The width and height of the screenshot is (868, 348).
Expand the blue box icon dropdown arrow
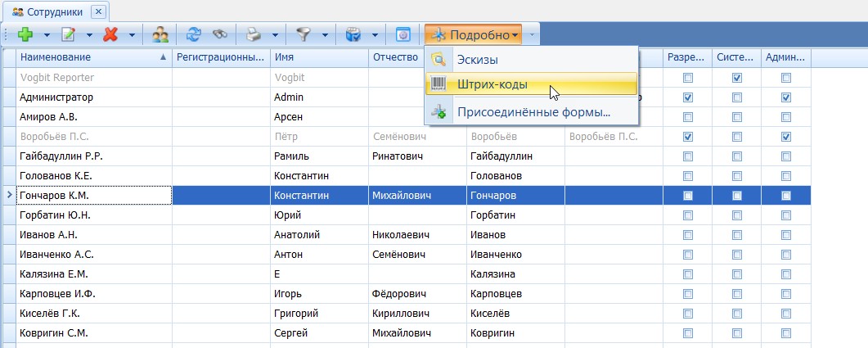click(x=375, y=35)
